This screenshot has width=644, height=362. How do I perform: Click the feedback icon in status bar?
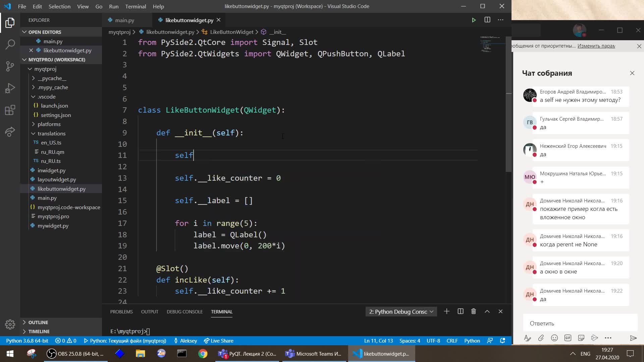pyautogui.click(x=490, y=341)
